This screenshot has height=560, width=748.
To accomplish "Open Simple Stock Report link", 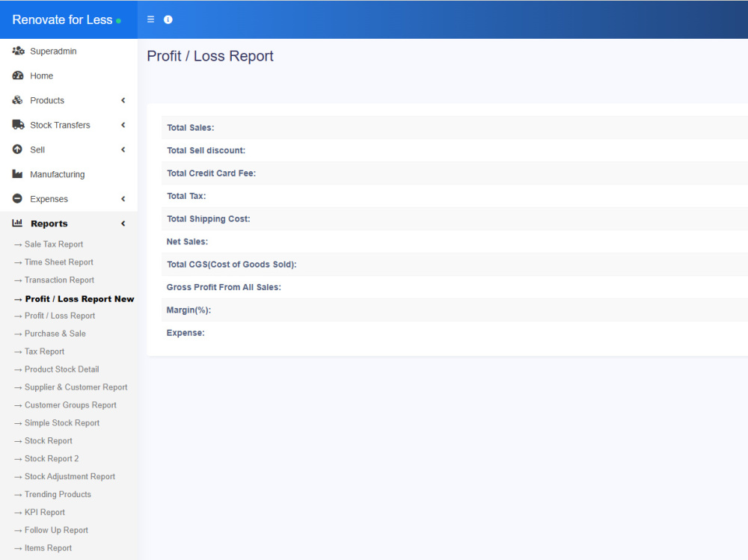I will pyautogui.click(x=62, y=423).
